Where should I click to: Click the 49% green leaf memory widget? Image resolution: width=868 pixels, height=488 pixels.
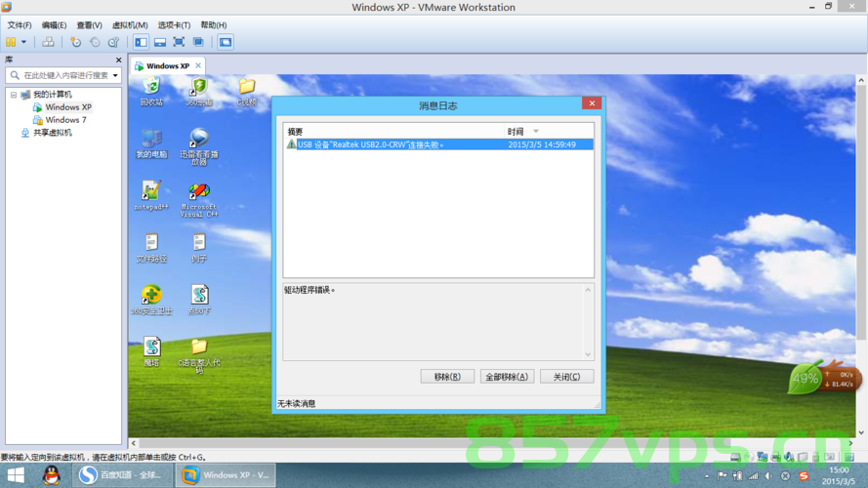pyautogui.click(x=805, y=378)
